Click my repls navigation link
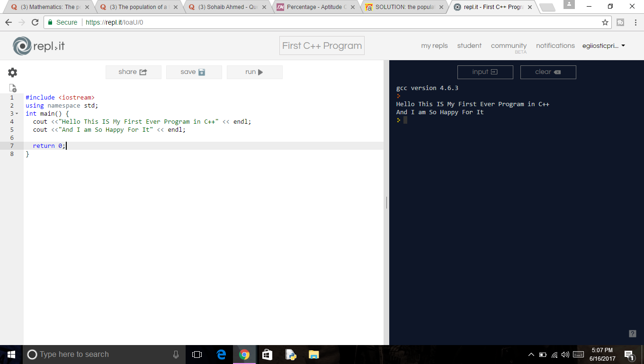 coord(434,45)
